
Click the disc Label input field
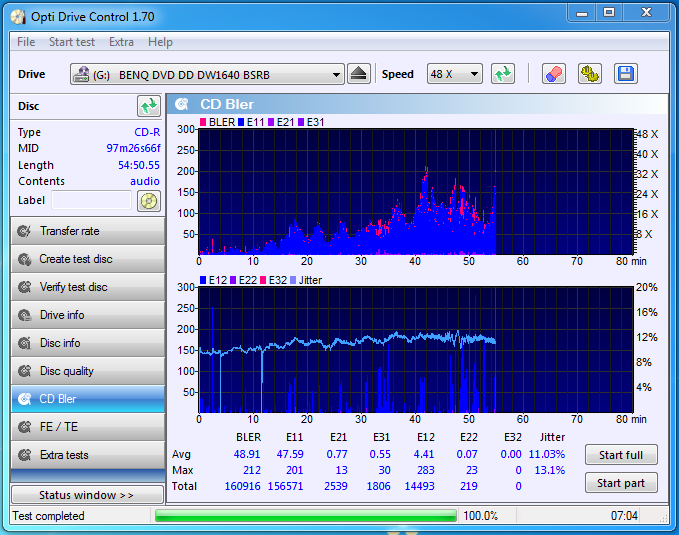click(91, 201)
